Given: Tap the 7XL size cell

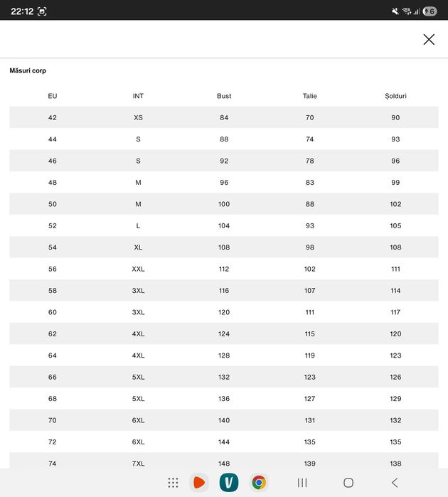Looking at the screenshot, I should [x=138, y=464].
